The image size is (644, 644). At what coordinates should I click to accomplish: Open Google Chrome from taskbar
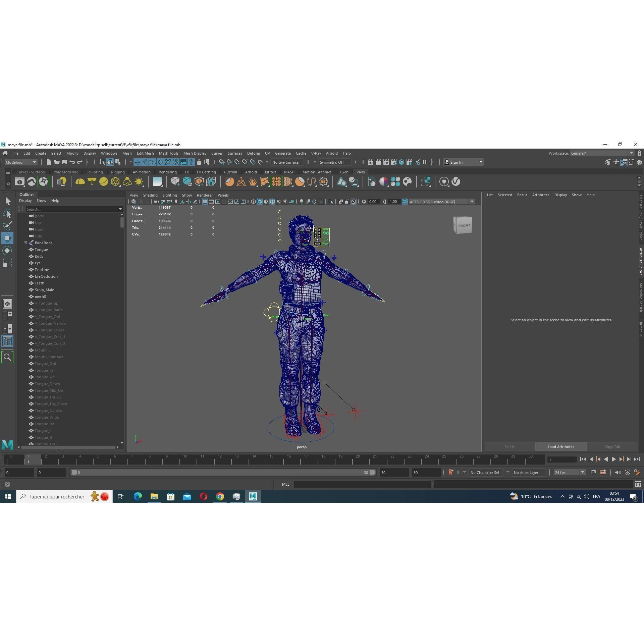[220, 496]
